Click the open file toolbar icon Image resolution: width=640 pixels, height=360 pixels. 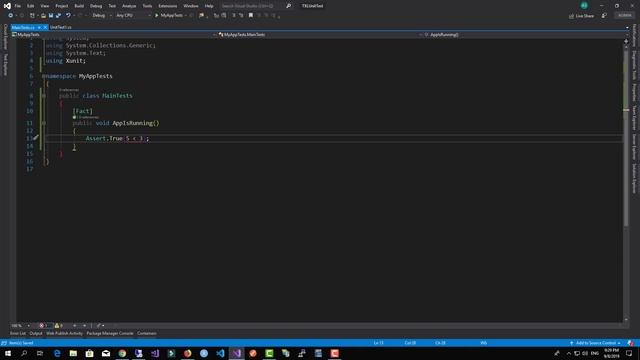[x=43, y=16]
